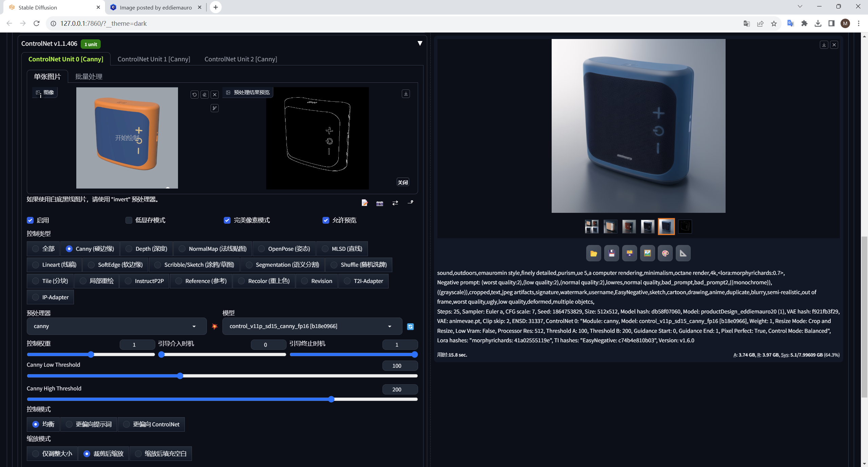Choose 更偏向提示词 control mode
Screen dimensions: 868x467
(89, 424)
